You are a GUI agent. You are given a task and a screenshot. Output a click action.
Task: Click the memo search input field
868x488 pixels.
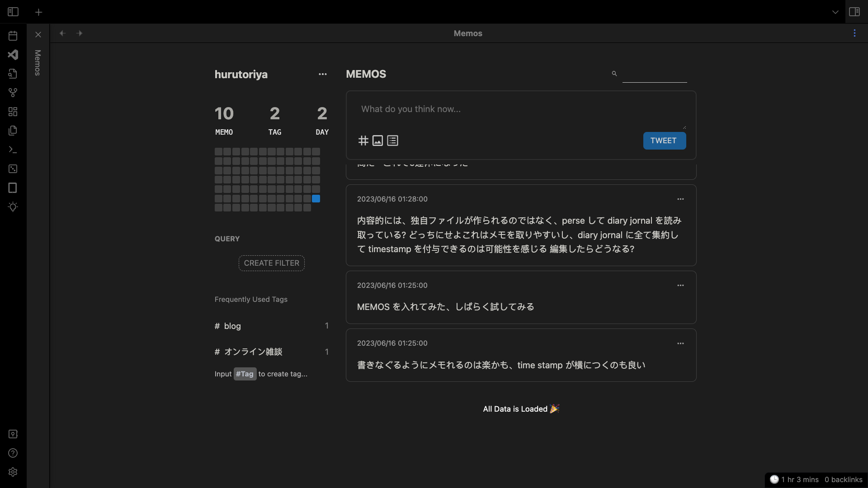[x=654, y=75]
